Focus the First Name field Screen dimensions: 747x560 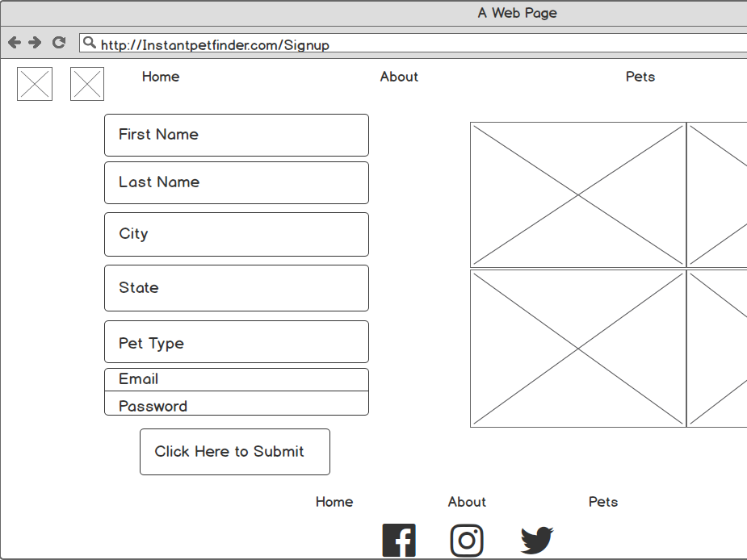(x=237, y=136)
